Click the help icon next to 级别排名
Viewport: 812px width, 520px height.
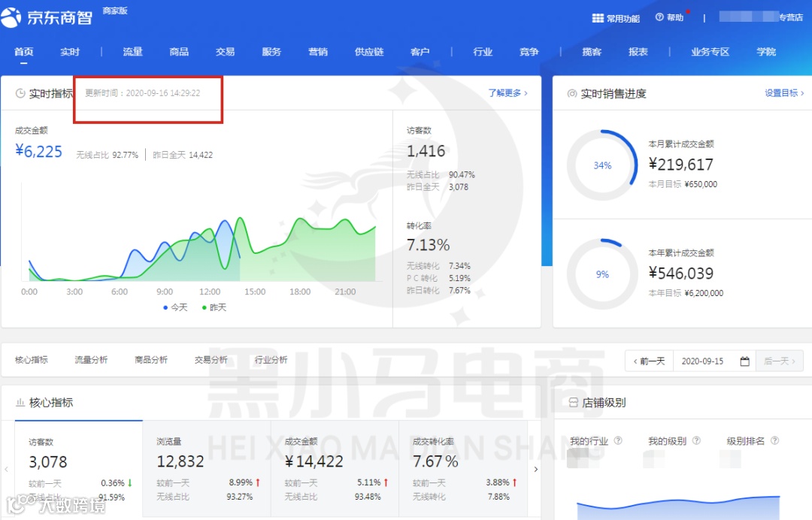(x=774, y=440)
